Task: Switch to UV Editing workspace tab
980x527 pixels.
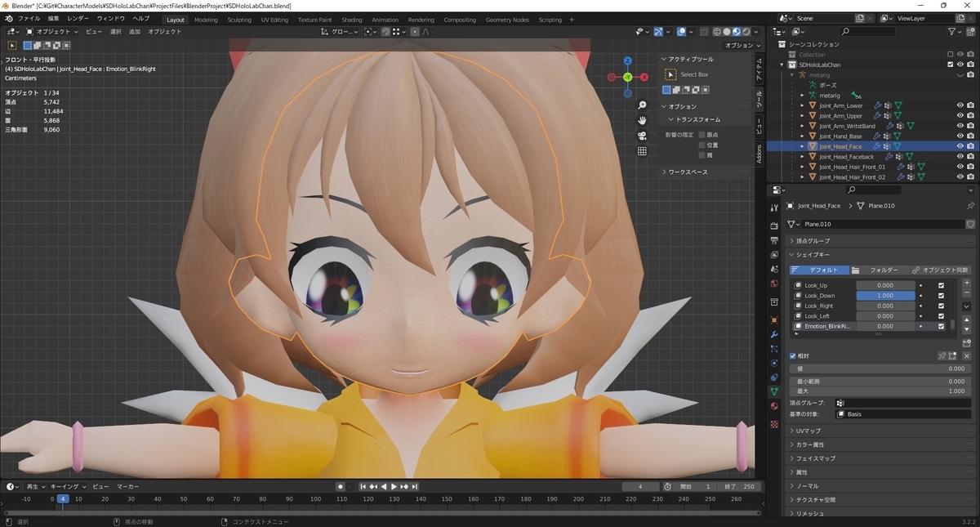Action: pyautogui.click(x=274, y=20)
